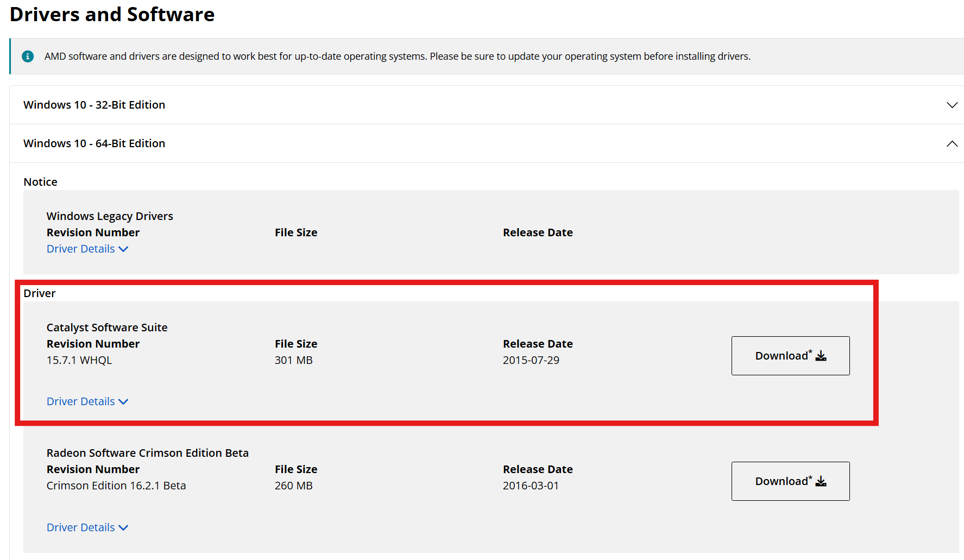Click the blue info icon in the notice banner

tap(28, 56)
